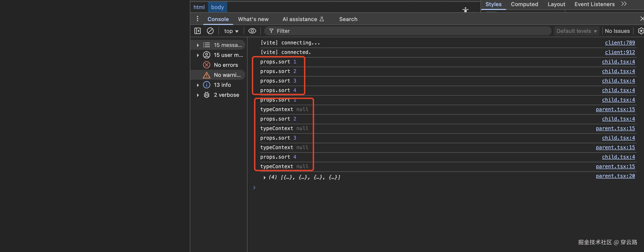Toggle the console sidebar panel icon

tap(198, 31)
